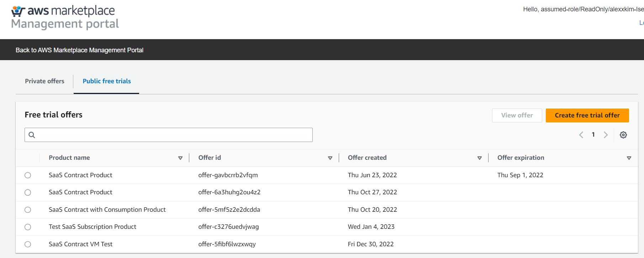Click the Offer expiration column header
Screen dimensions: 644x258
tap(521, 158)
